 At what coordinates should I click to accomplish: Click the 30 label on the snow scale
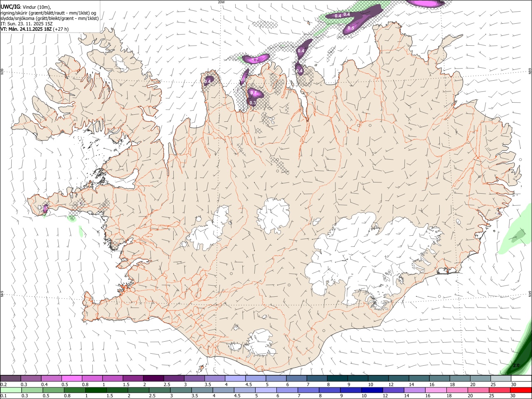click(514, 384)
